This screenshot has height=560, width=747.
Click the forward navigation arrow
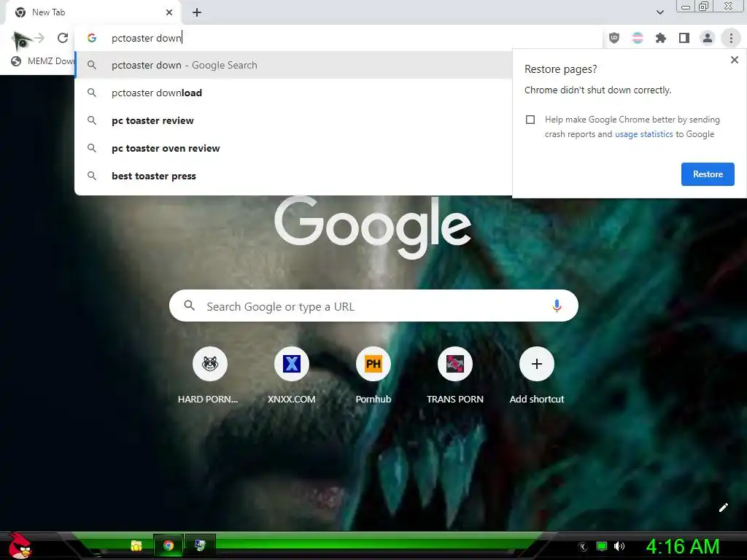pyautogui.click(x=39, y=38)
